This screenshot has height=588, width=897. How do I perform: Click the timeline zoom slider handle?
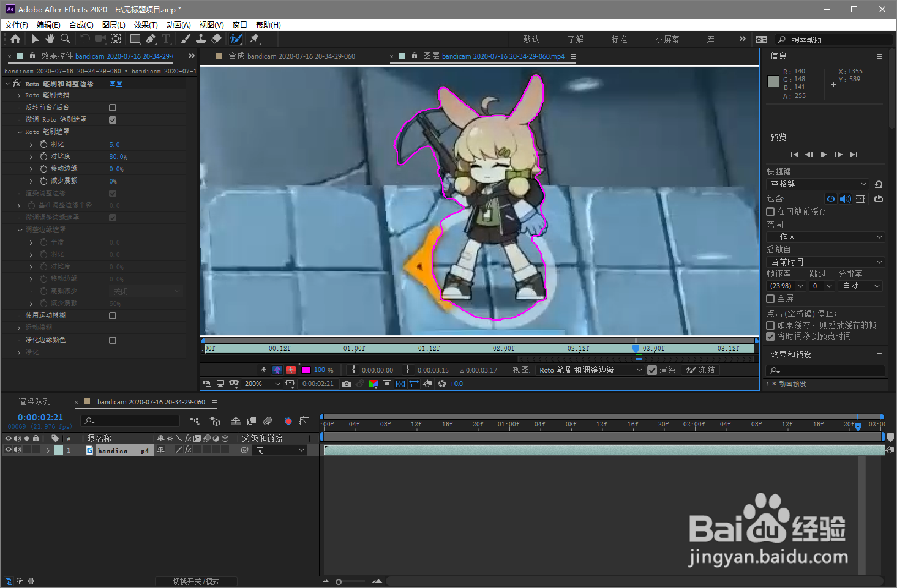(339, 581)
